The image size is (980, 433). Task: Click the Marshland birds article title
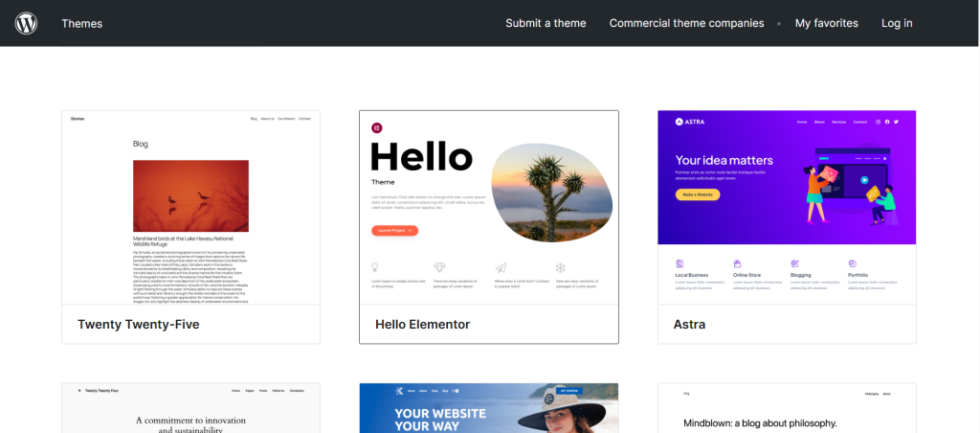[183, 241]
